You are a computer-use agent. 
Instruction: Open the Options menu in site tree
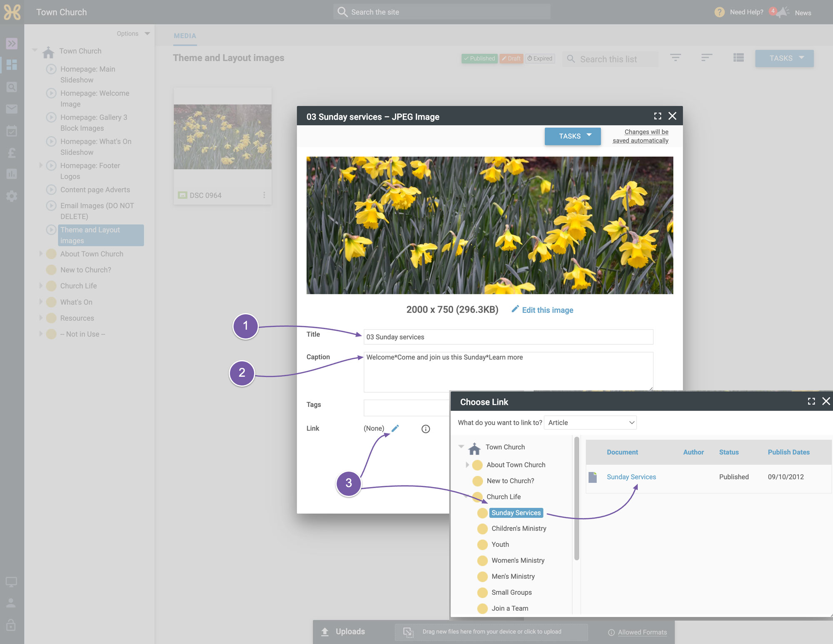point(133,33)
